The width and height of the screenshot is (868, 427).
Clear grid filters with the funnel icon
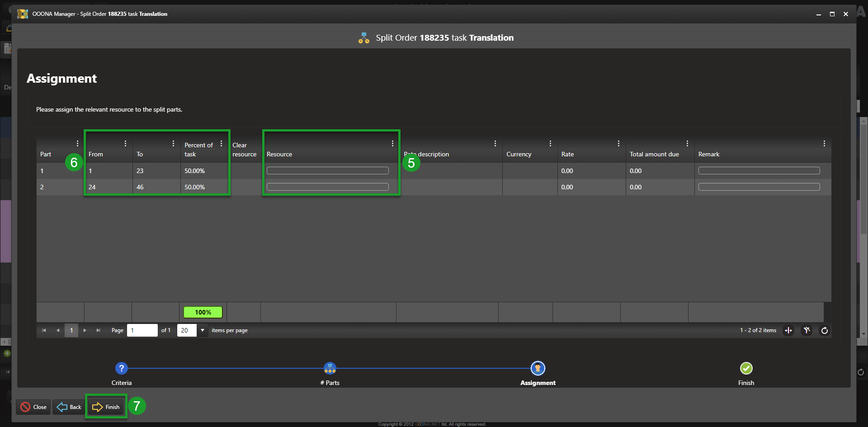807,330
